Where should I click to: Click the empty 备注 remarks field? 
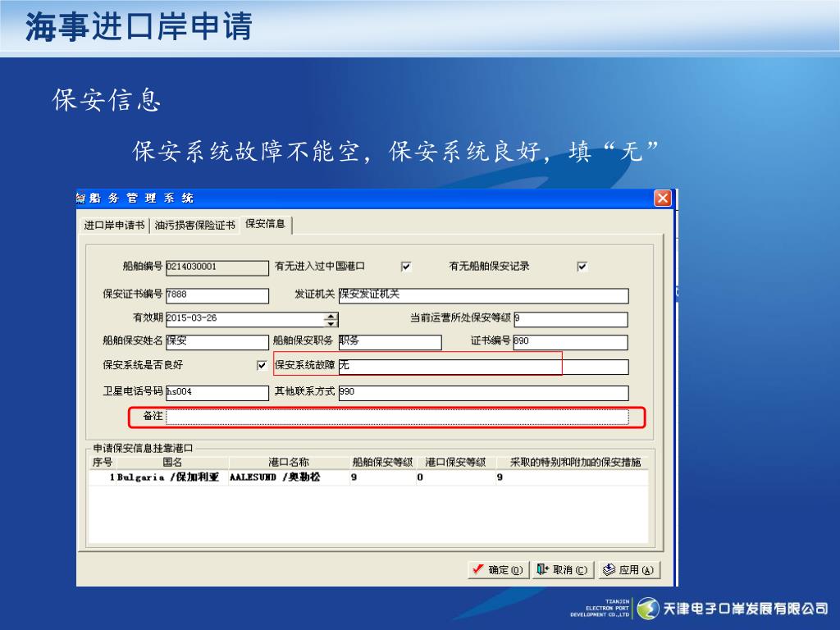(397, 417)
